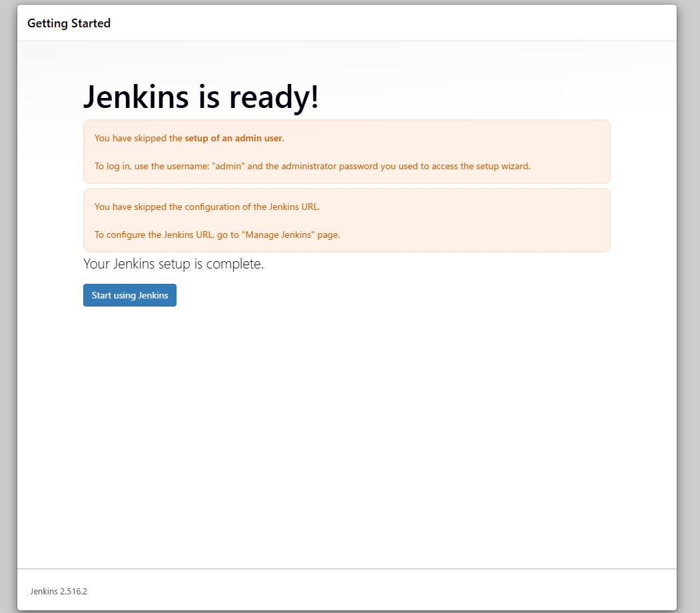Click the blank footer area right of version

tap(400, 591)
